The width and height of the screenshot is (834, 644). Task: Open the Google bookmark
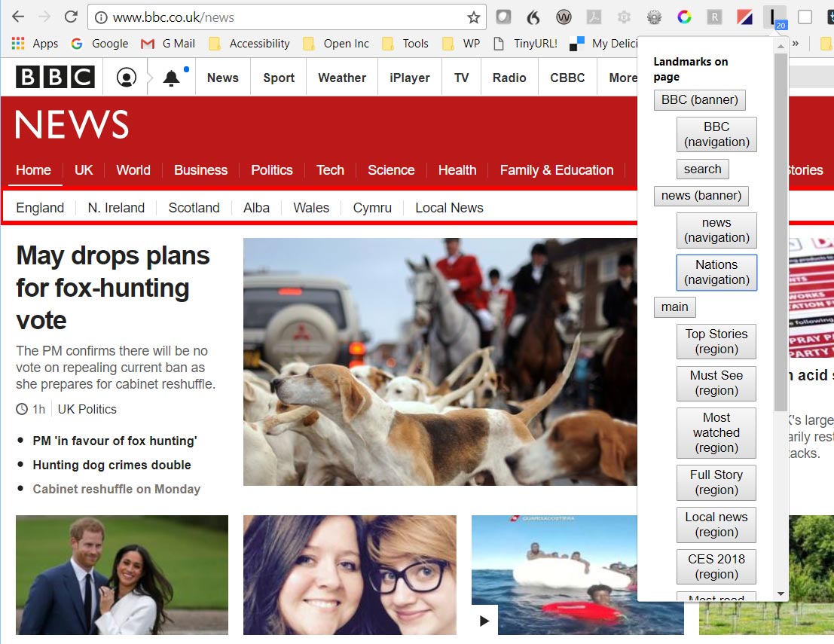pos(100,44)
